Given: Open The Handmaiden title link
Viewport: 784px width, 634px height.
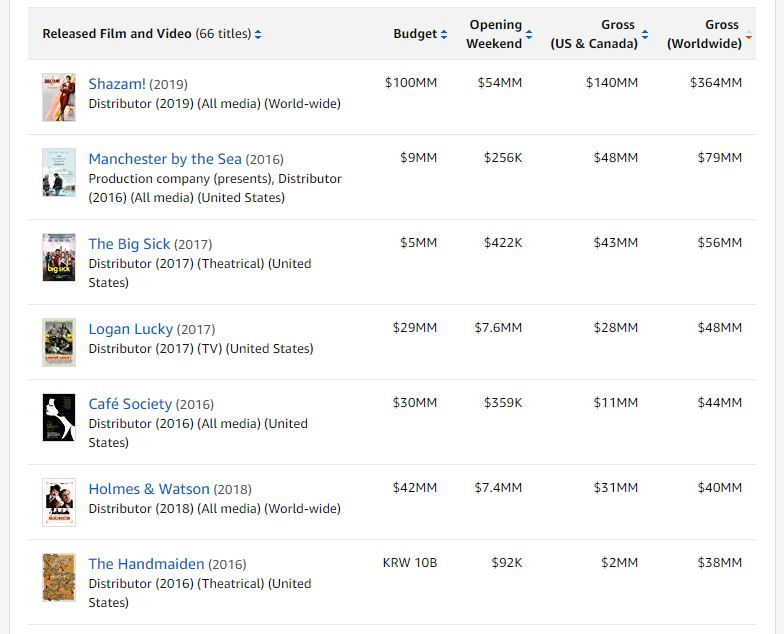Looking at the screenshot, I should point(146,564).
